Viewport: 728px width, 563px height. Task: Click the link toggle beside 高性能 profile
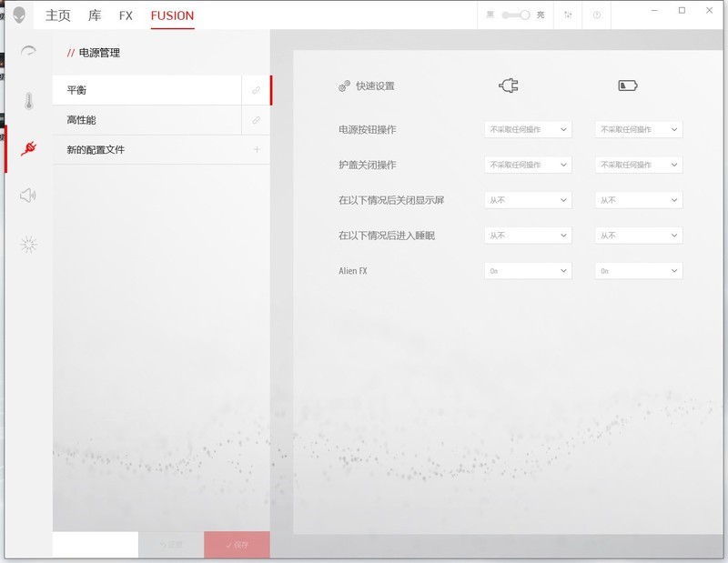(256, 120)
